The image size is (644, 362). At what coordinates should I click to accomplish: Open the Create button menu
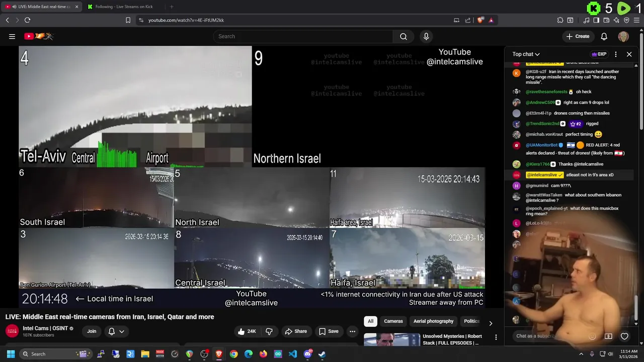coord(578,36)
